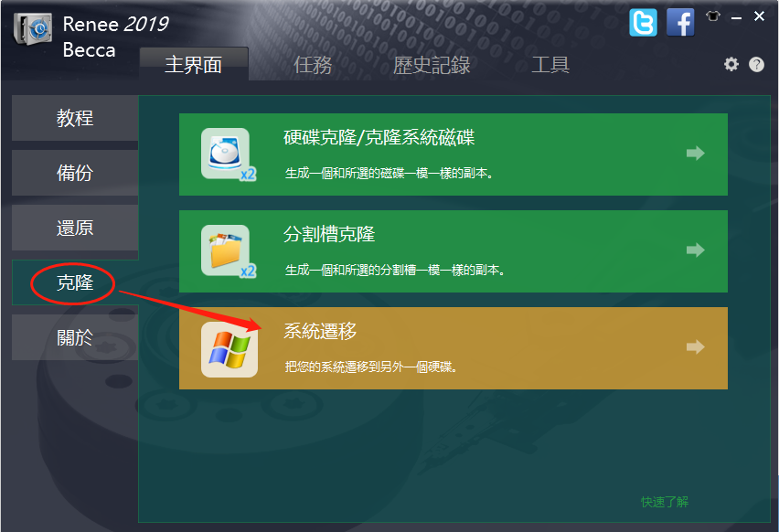Select 還原 in the sidebar
779x532 pixels.
point(75,228)
